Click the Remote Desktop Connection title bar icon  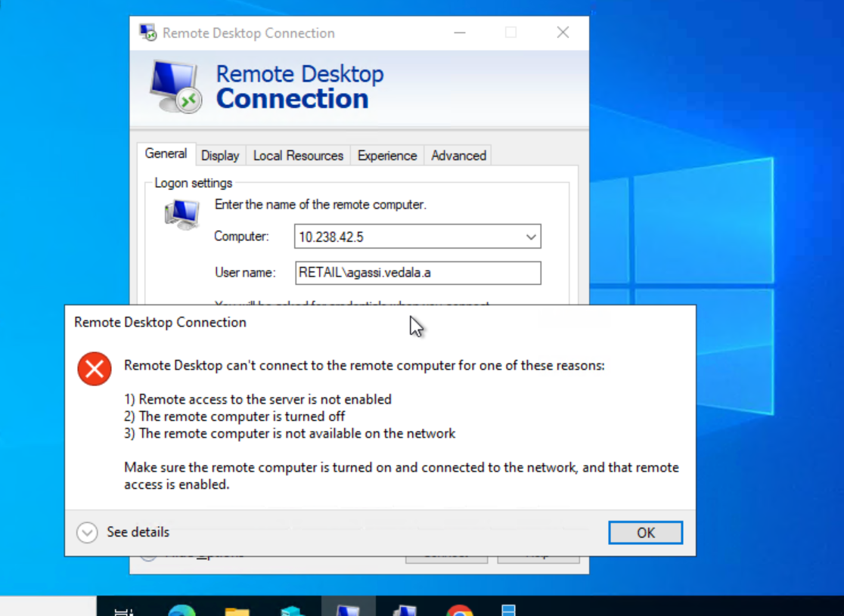point(148,32)
